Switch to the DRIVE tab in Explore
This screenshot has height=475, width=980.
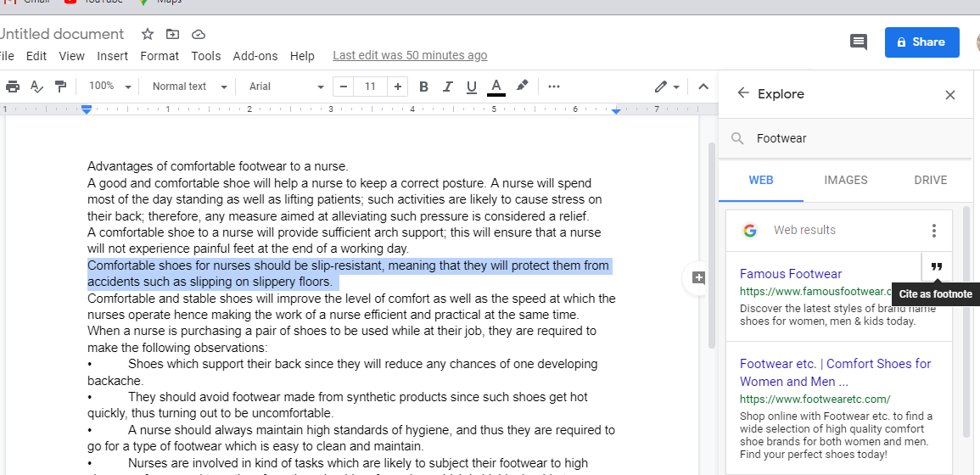[931, 180]
